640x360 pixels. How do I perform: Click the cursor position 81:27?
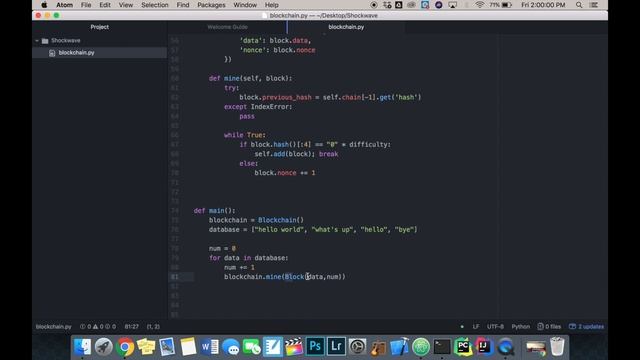pyautogui.click(x=131, y=327)
